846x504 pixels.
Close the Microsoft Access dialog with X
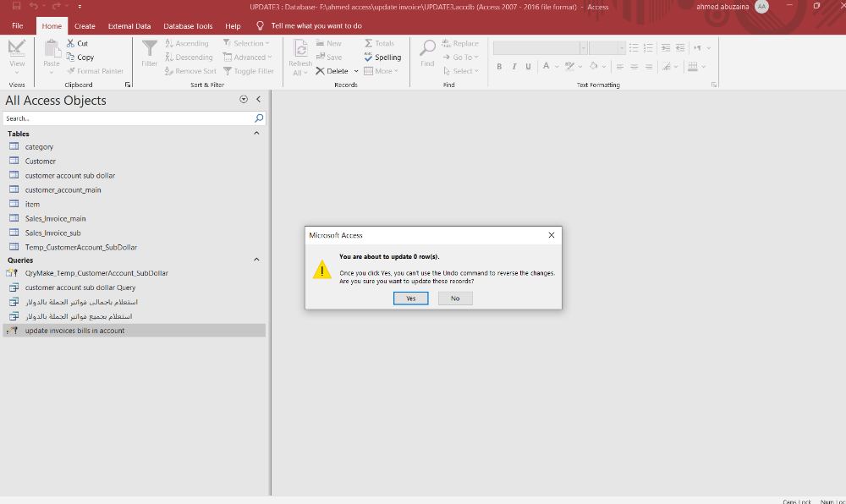[552, 235]
